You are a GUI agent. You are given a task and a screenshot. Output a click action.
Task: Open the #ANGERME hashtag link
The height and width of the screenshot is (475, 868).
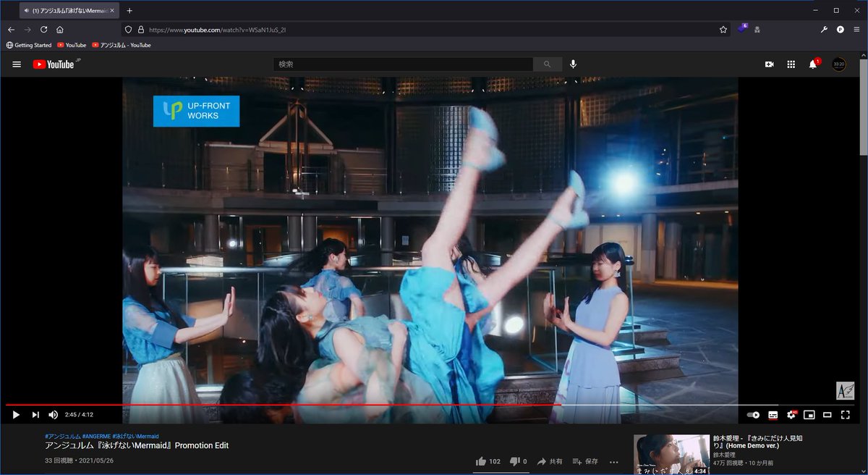(x=96, y=437)
